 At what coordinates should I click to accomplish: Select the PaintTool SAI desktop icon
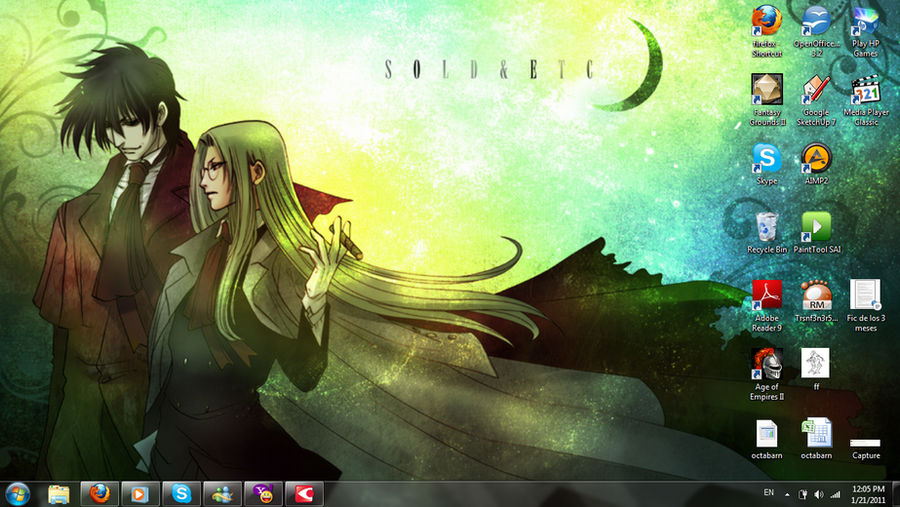click(816, 233)
